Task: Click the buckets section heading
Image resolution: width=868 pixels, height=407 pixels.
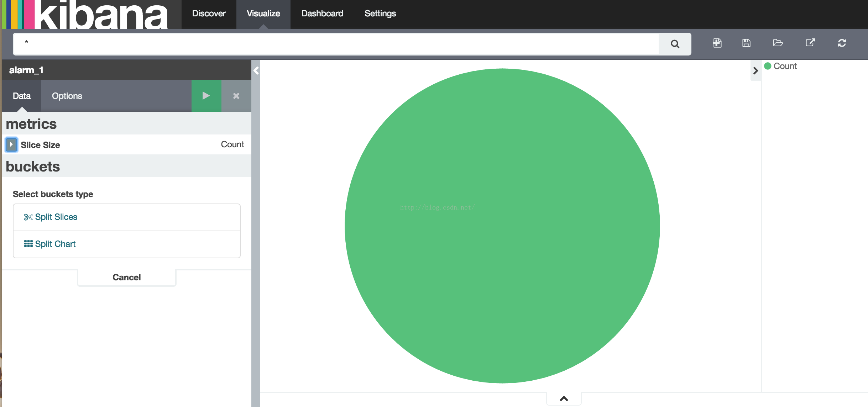Action: pos(33,166)
